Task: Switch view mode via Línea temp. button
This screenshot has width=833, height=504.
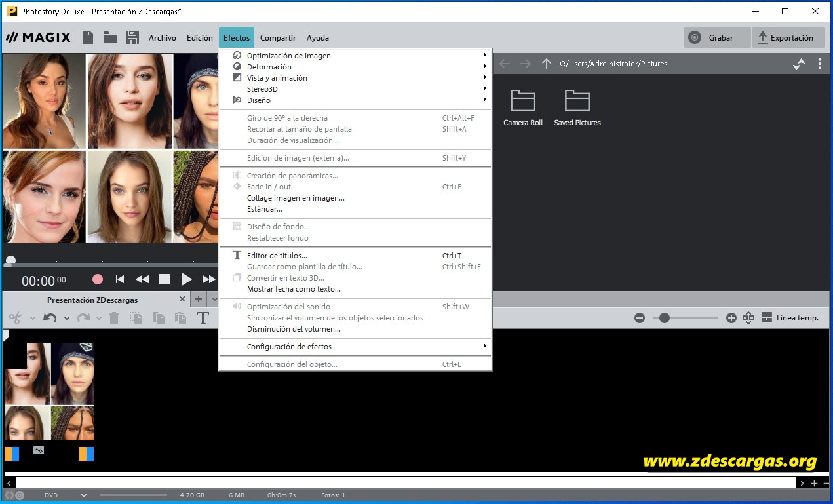Action: click(x=790, y=318)
